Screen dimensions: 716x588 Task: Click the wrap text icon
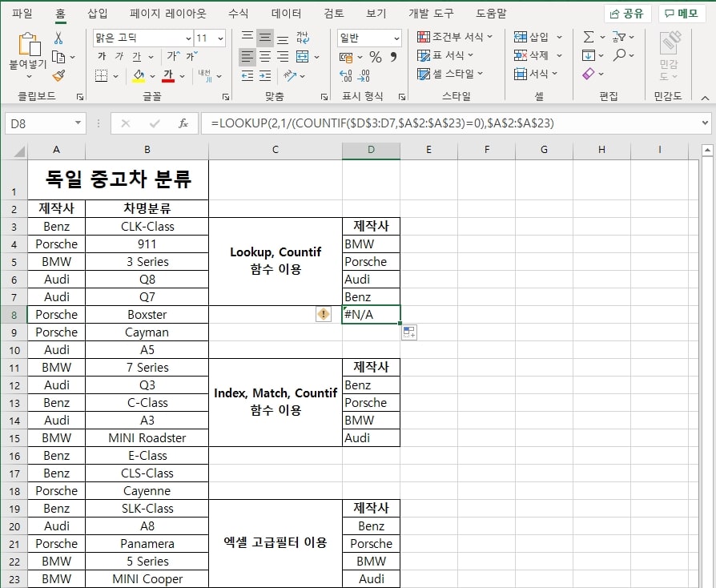click(x=303, y=38)
